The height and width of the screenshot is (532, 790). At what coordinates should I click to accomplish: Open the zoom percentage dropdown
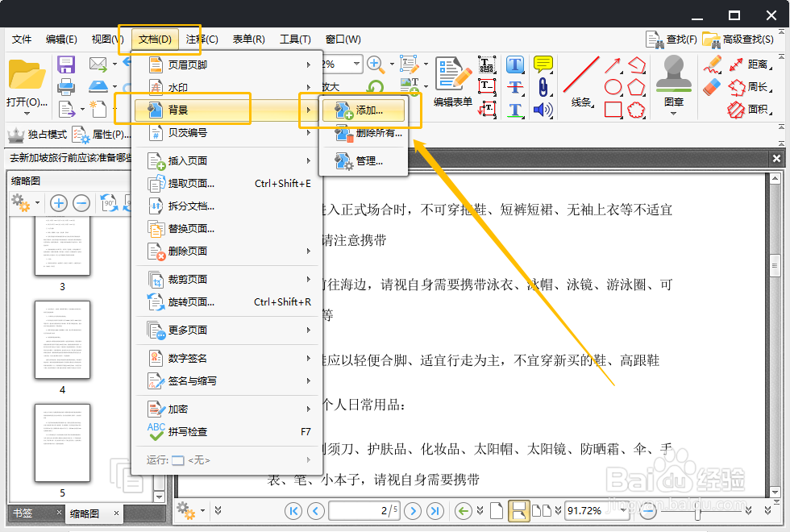pyautogui.click(x=357, y=64)
